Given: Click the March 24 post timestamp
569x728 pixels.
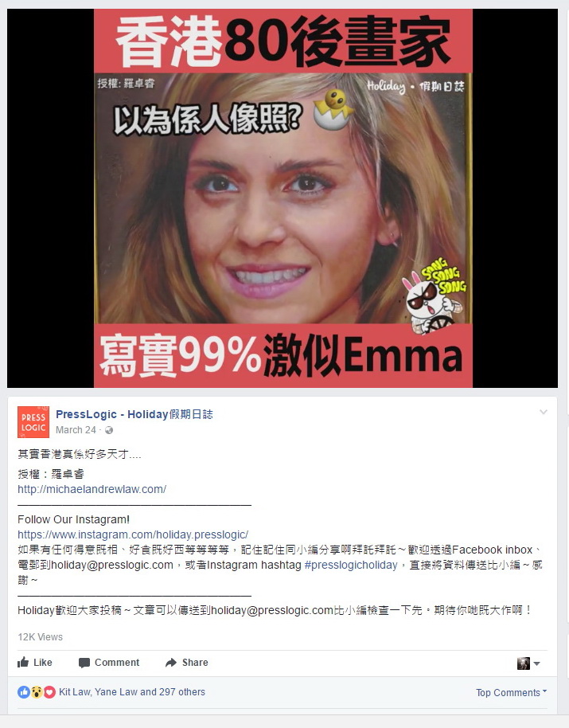Looking at the screenshot, I should 76,430.
